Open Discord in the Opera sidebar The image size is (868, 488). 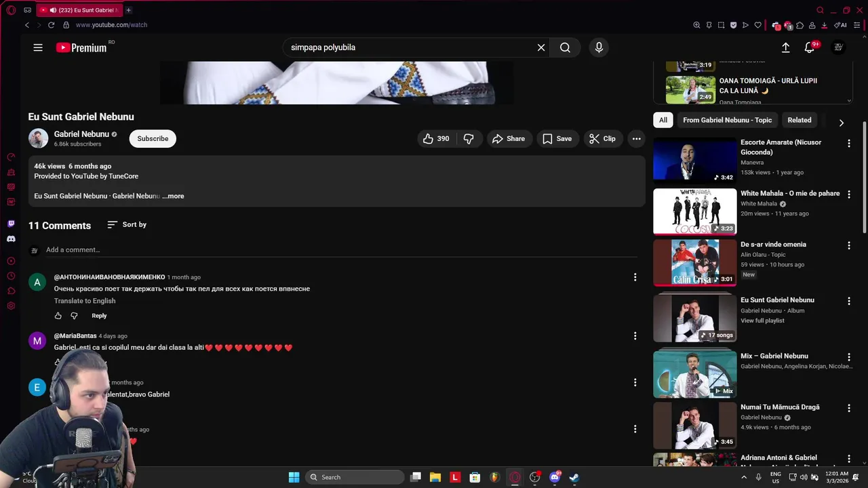tap(11, 239)
